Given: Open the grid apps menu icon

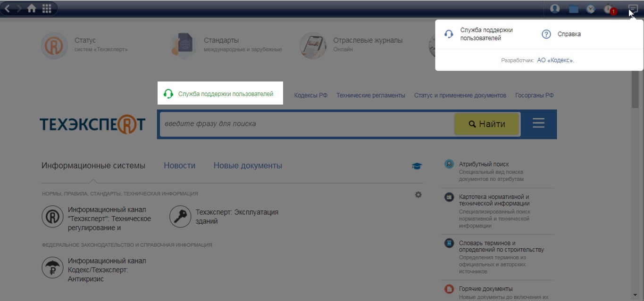Looking at the screenshot, I should click(47, 8).
